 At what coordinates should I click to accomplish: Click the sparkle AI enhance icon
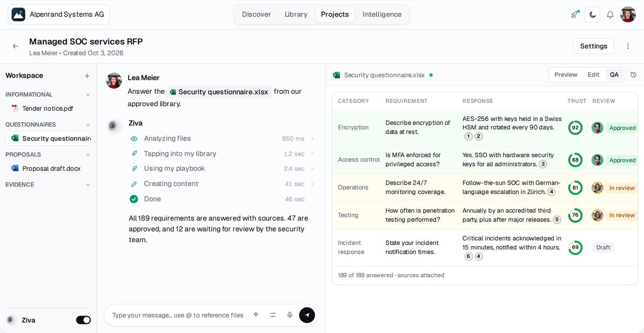pyautogui.click(x=256, y=315)
